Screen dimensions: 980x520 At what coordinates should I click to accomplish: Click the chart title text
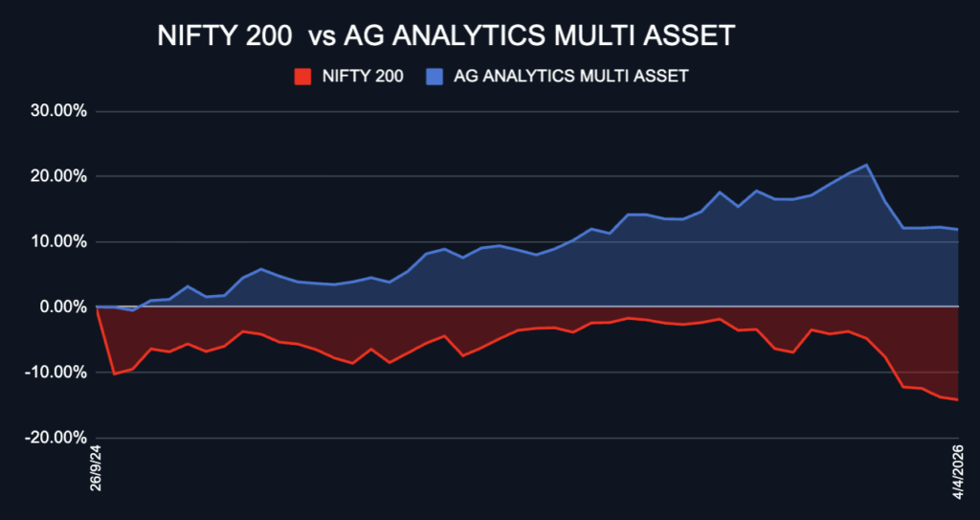click(446, 35)
